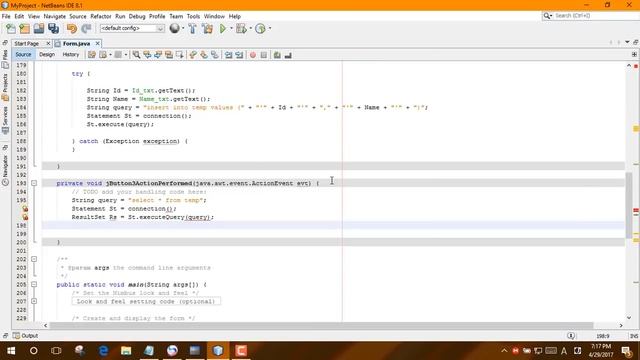Click the Clean and Build Project icon
The image size is (640, 360).
click(x=207, y=29)
